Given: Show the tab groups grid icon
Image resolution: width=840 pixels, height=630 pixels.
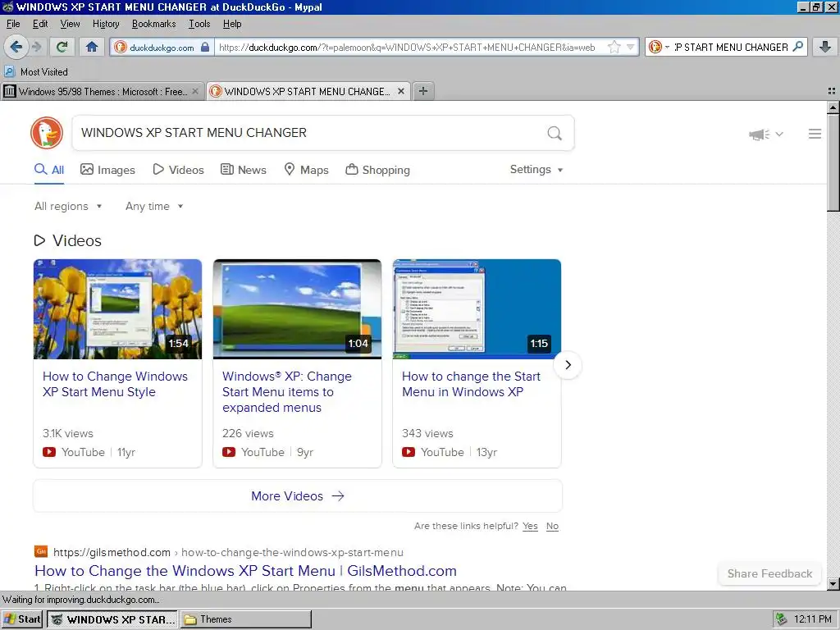Looking at the screenshot, I should pos(832,92).
